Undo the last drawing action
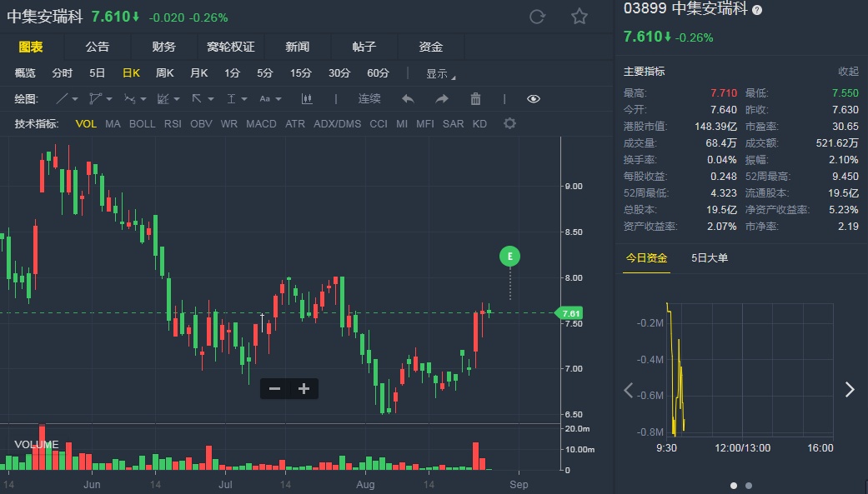Image resolution: width=868 pixels, height=494 pixels. [408, 99]
